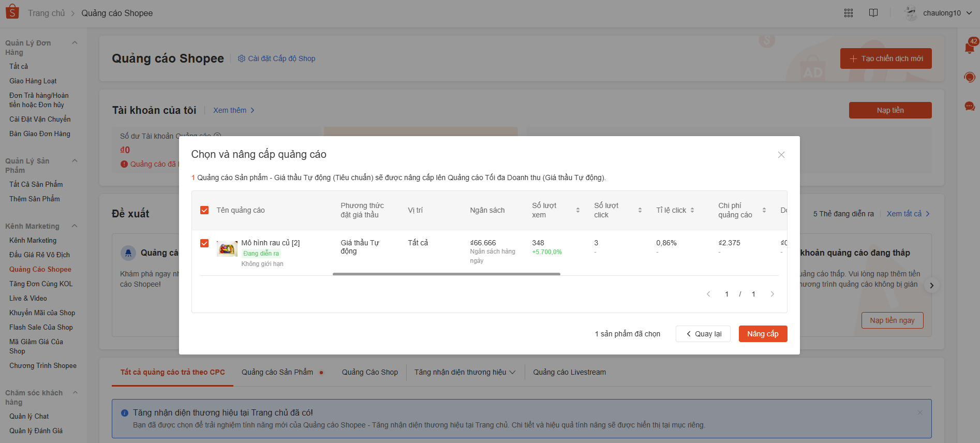Click the Quảng cáo card round icon
This screenshot has width=980, height=443.
click(128, 253)
